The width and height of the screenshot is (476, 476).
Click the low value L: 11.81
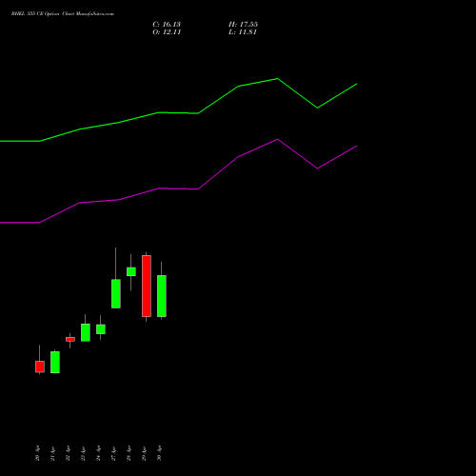(243, 32)
